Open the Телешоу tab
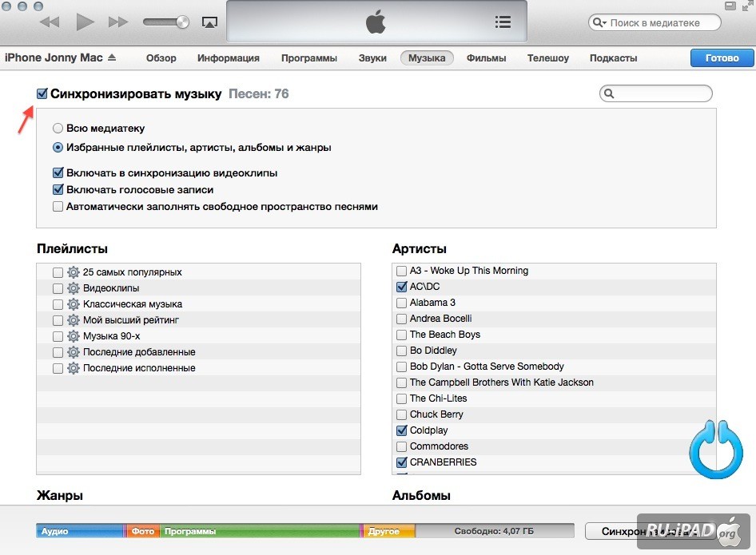 tap(547, 57)
